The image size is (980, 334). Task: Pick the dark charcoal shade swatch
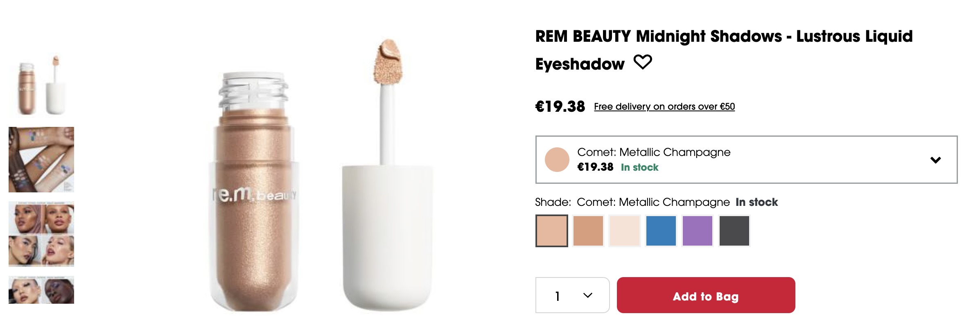click(x=734, y=231)
